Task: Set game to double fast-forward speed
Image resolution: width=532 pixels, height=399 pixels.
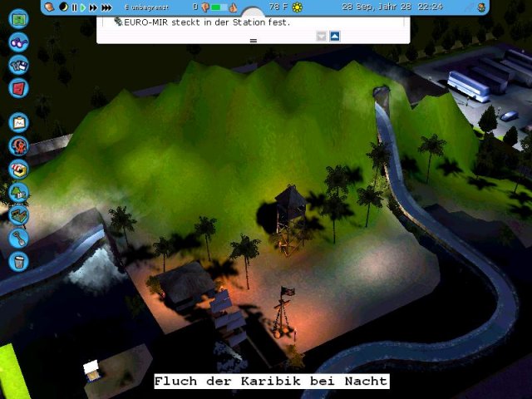Action: [93, 7]
